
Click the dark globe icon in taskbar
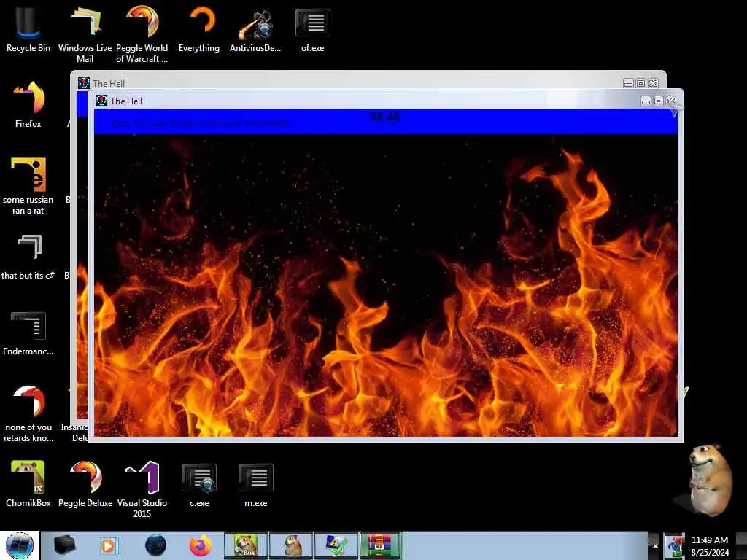155,545
